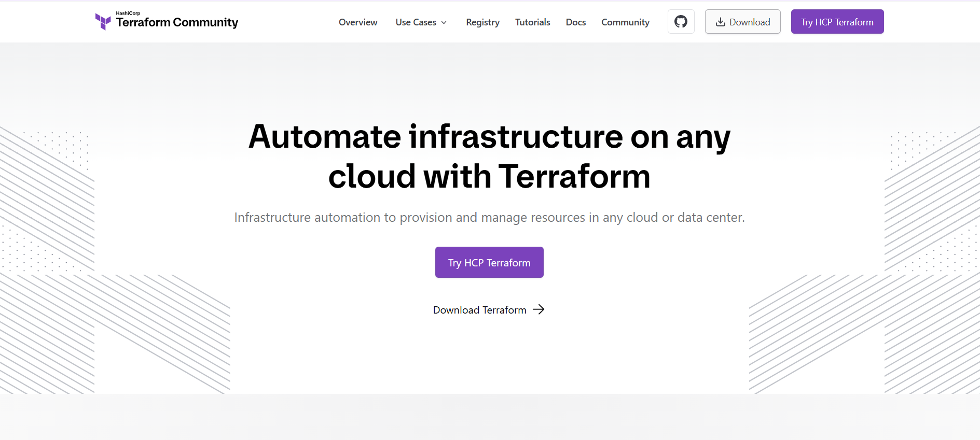Click the small HashiCorp label above logo
The height and width of the screenshot is (440, 980).
pyautogui.click(x=128, y=13)
